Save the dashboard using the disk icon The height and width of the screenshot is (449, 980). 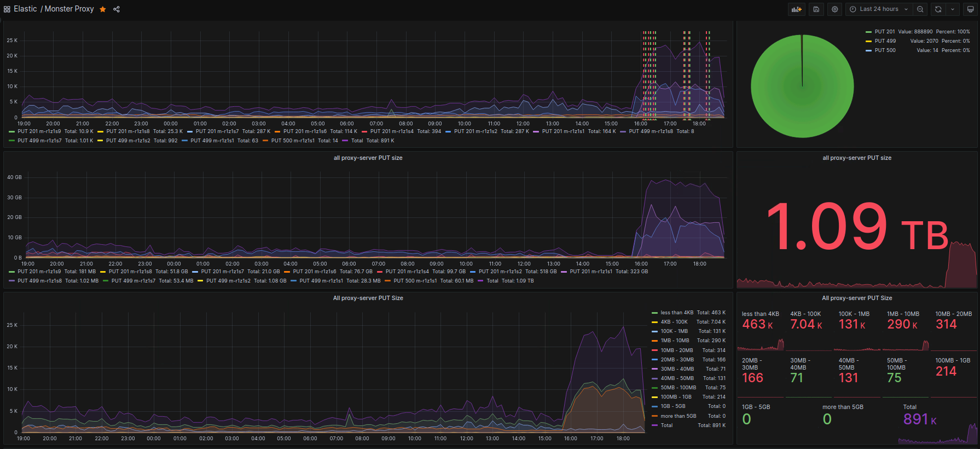816,9
